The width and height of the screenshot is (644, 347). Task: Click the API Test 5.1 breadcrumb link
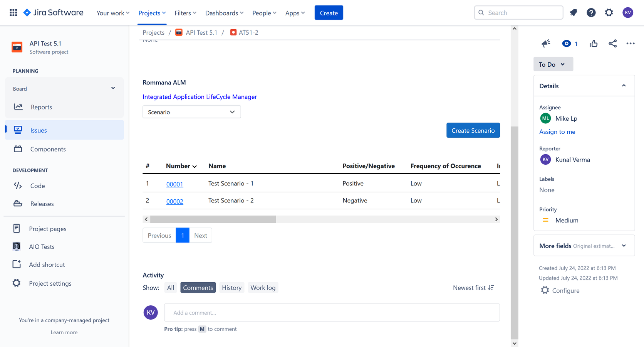[201, 32]
